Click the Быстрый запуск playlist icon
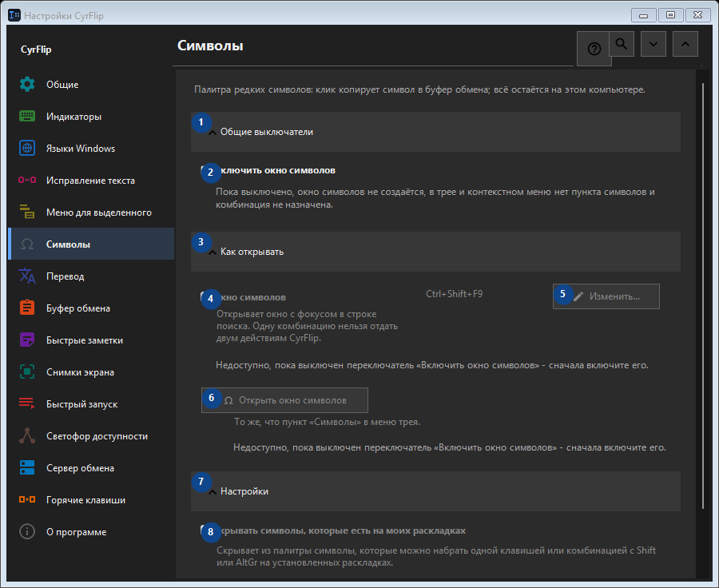 (x=27, y=403)
